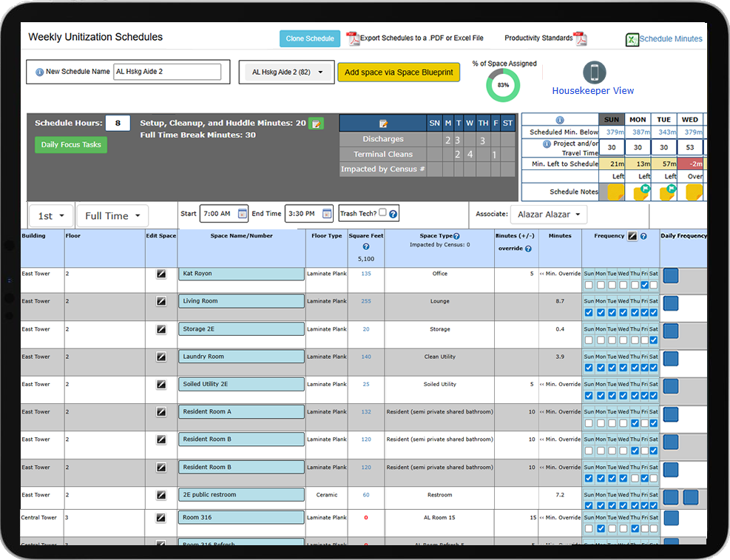
Task: Click the edit space icon for Kat Royon
Action: pos(161,274)
